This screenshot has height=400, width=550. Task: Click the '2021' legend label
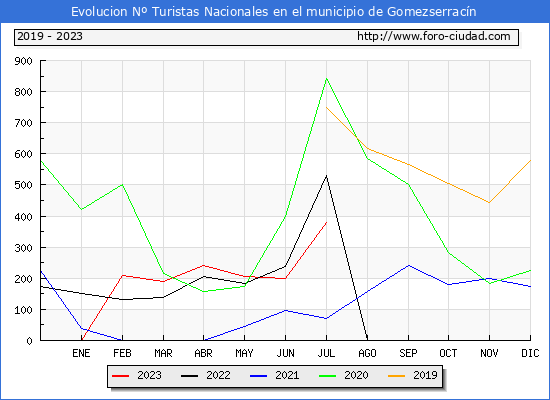coord(287,375)
